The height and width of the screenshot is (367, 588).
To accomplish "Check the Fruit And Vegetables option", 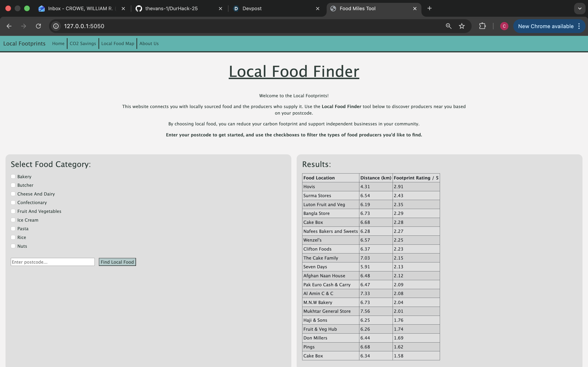I will tap(13, 211).
